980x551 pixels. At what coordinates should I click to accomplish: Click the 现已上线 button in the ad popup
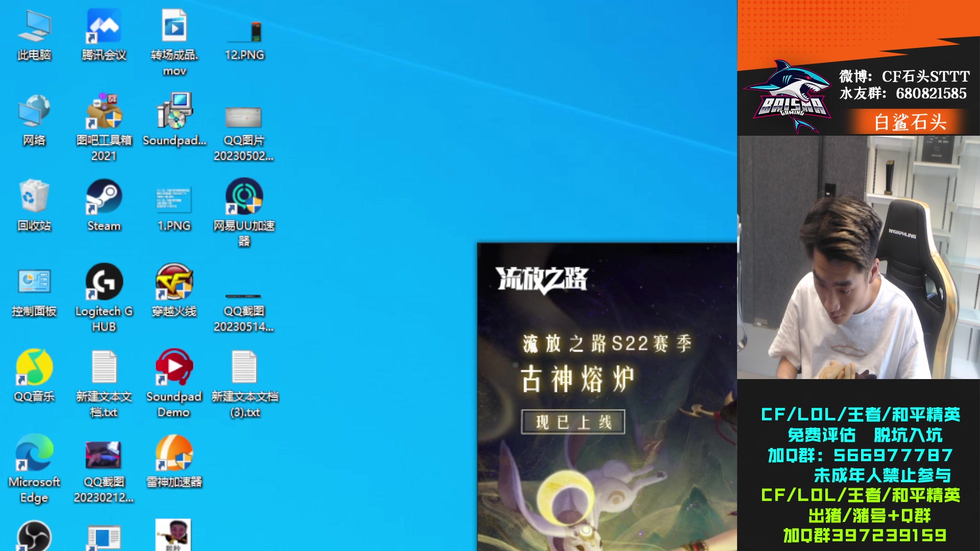tap(573, 422)
